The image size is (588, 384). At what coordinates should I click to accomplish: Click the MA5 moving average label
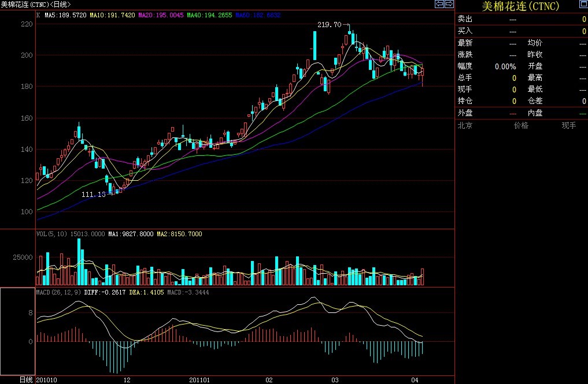click(66, 15)
